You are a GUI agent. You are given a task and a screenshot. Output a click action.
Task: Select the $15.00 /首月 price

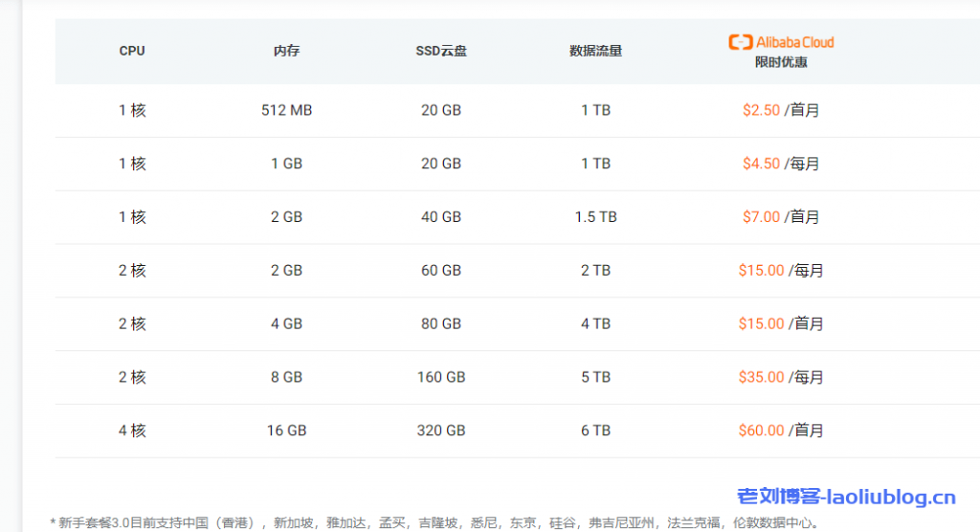click(x=762, y=324)
